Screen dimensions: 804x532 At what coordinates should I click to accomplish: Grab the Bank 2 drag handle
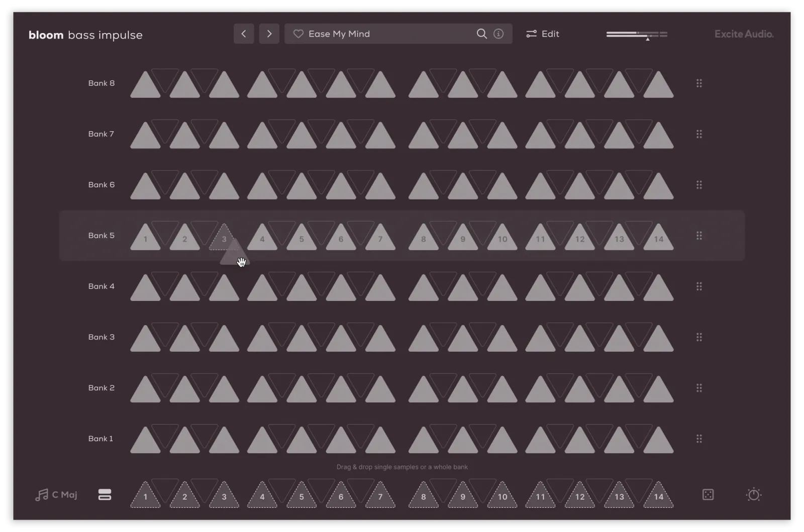point(699,388)
